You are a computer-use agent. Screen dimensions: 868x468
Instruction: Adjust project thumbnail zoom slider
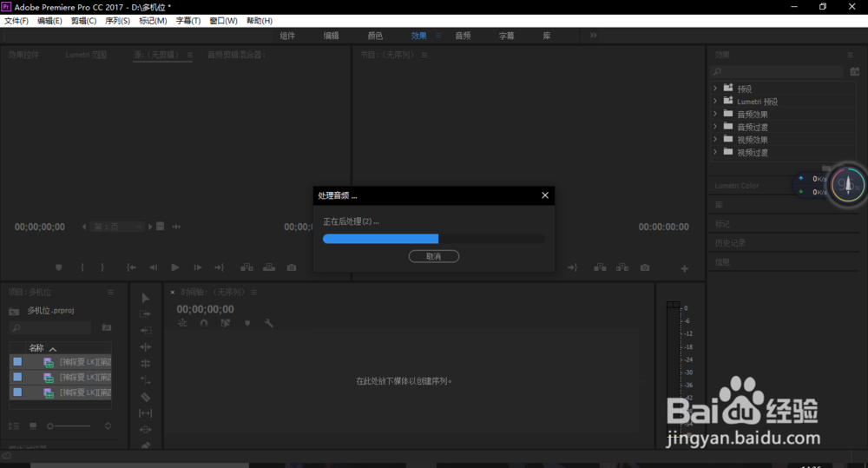click(x=69, y=426)
